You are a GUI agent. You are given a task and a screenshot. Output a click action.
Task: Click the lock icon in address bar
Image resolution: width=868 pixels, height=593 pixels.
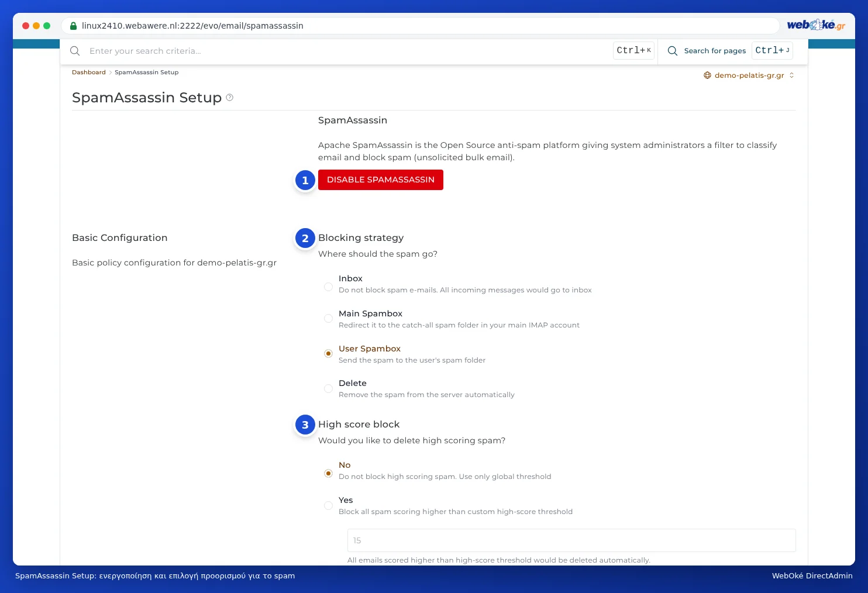(x=73, y=26)
